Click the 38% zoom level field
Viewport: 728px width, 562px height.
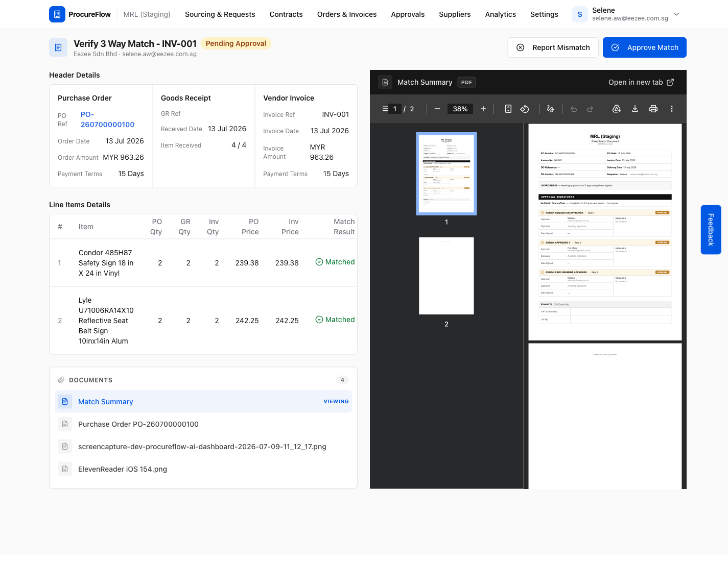point(460,109)
